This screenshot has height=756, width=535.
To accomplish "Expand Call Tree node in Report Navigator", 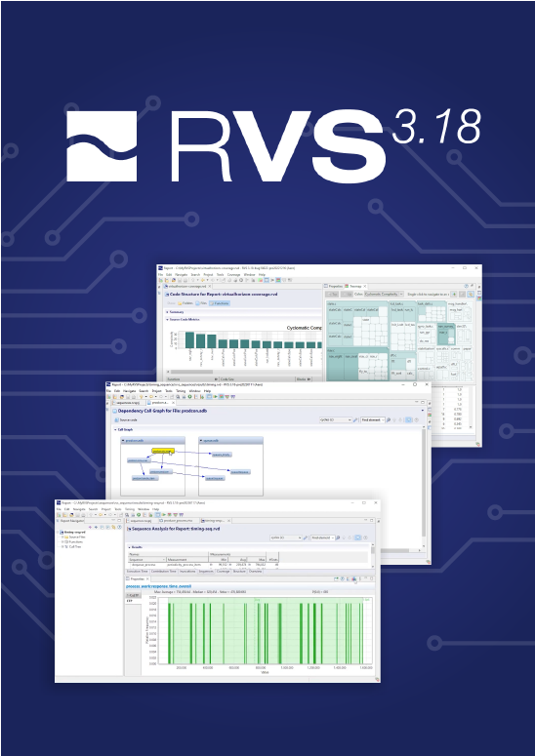I will click(x=62, y=546).
